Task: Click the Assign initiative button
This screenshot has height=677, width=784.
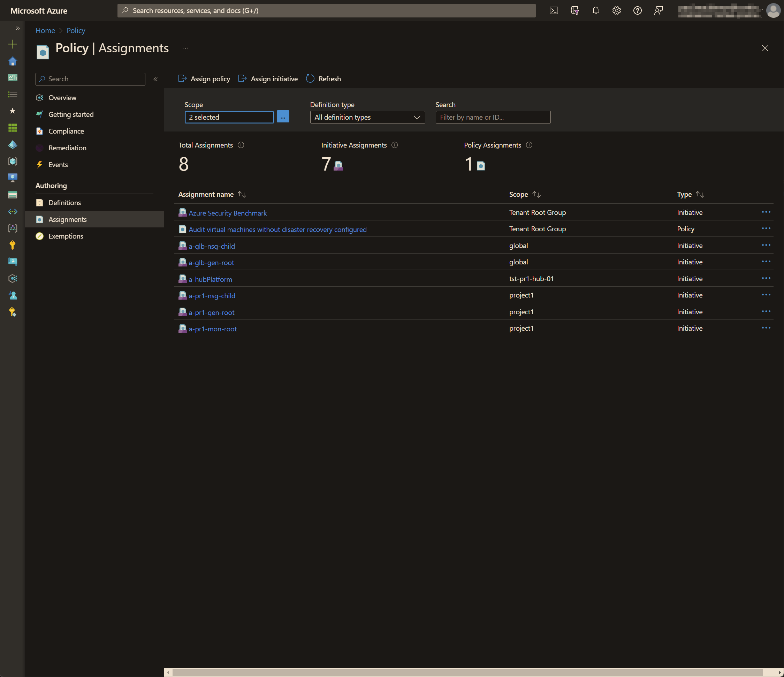Action: coord(268,79)
